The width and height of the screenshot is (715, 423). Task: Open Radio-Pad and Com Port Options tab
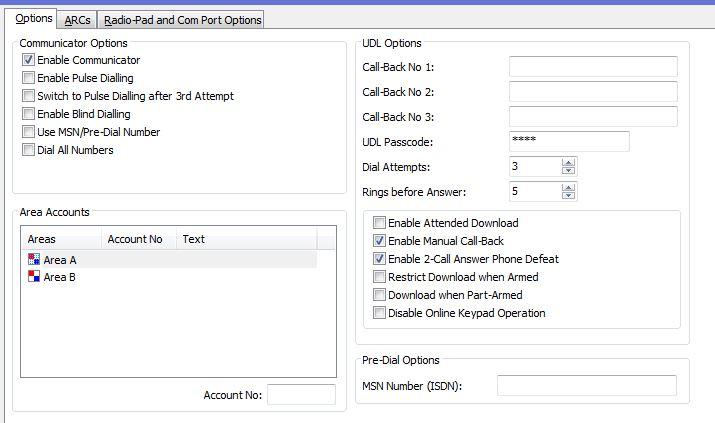[183, 19]
